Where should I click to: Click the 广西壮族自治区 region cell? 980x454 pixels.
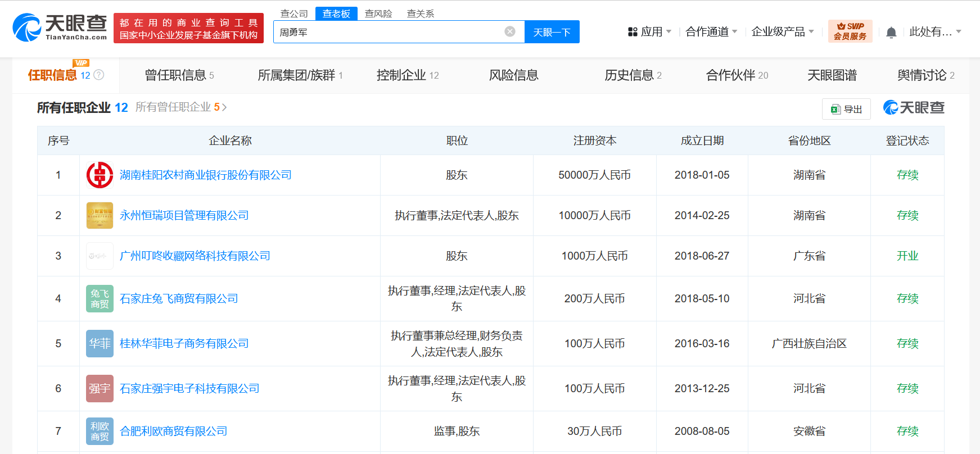(x=809, y=343)
